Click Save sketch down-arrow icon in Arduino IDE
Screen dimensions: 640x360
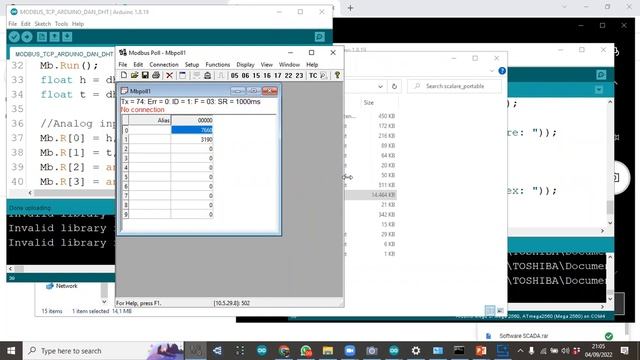(x=67, y=37)
